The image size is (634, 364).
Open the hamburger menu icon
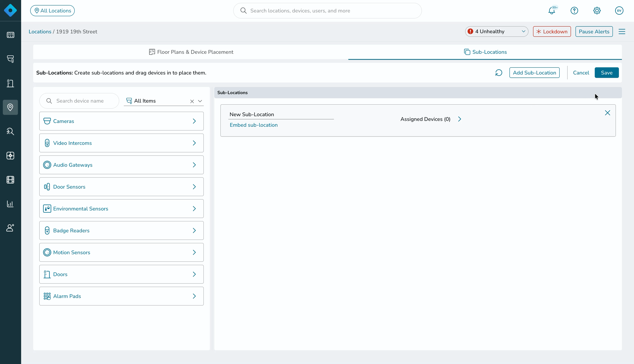(622, 31)
